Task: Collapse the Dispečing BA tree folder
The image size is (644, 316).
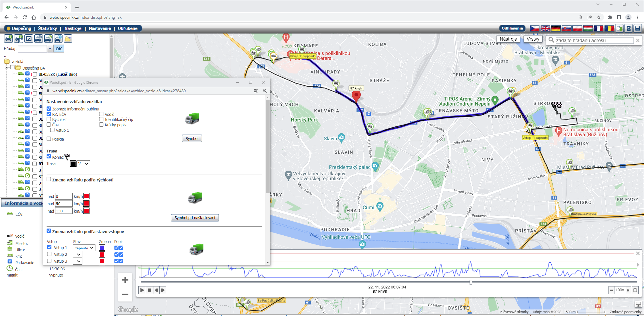Action: (7, 68)
